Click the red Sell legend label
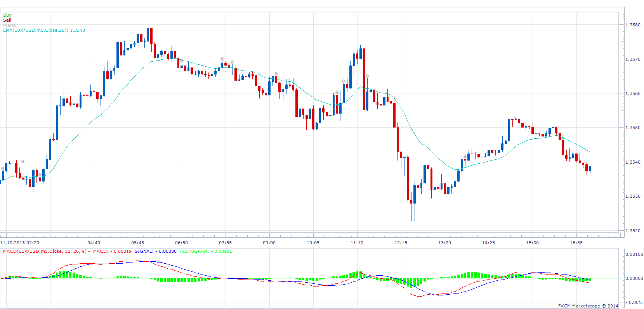Screen dimensions: 644x309 7,20
